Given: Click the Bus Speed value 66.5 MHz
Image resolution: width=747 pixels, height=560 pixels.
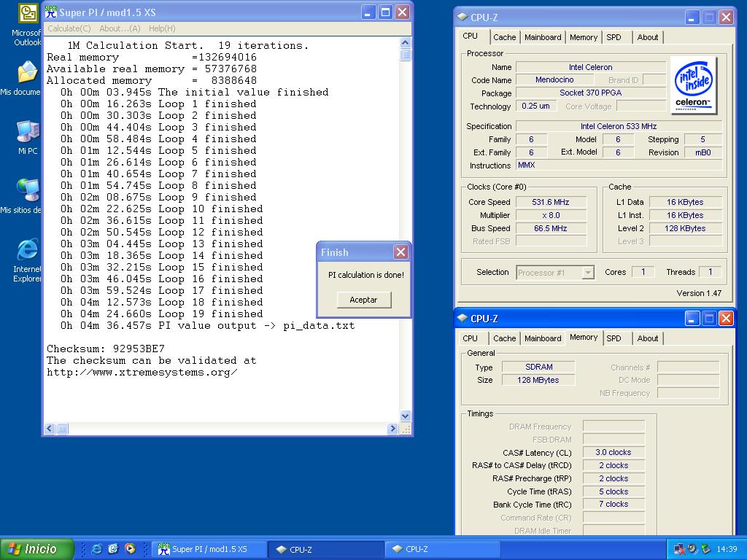Looking at the screenshot, I should click(x=551, y=228).
